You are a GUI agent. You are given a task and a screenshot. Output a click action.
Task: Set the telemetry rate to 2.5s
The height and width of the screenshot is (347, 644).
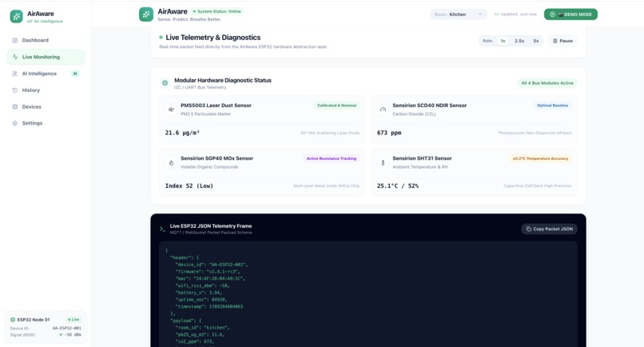519,41
